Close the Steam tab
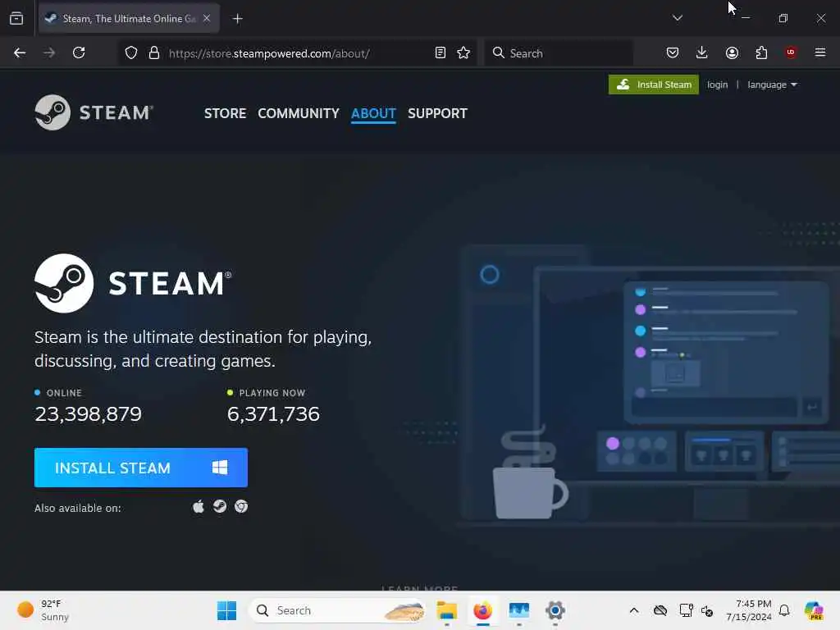Viewport: 840px width, 630px height. coord(207,18)
